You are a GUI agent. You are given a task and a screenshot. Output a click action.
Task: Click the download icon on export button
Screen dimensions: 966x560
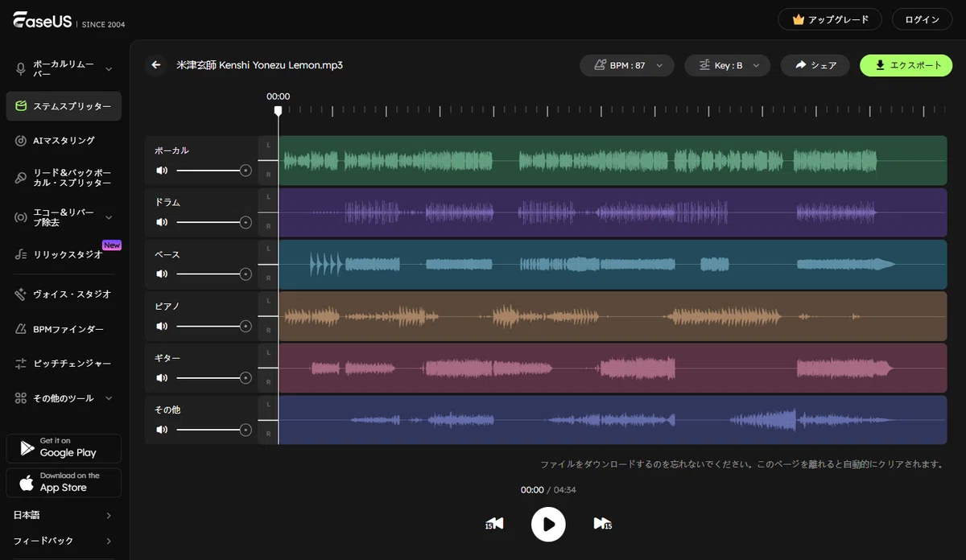click(x=880, y=65)
